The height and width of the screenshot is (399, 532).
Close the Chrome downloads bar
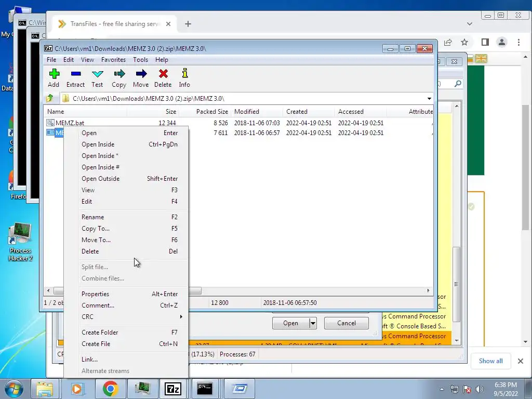(x=521, y=361)
